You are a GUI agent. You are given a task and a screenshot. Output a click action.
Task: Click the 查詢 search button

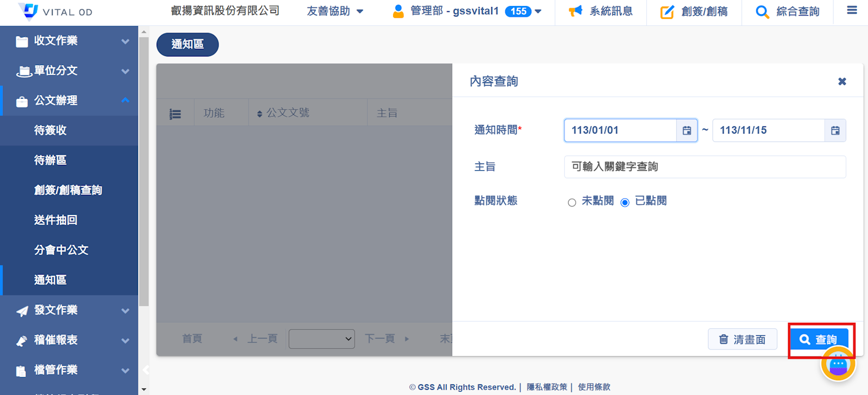click(x=819, y=339)
